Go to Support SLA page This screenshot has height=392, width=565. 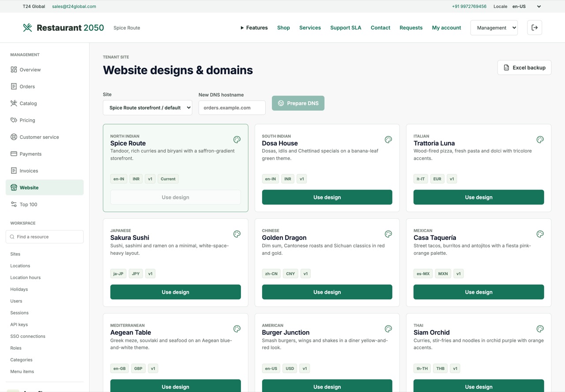[x=346, y=28]
